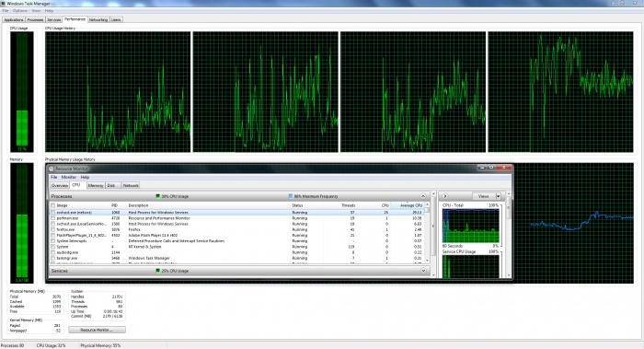Select the "Firefox" description cell

[134, 230]
